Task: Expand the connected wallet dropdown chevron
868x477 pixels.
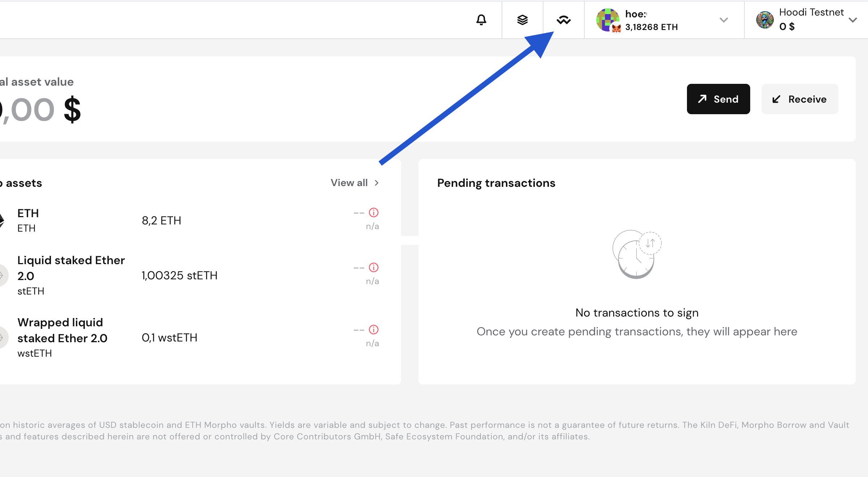Action: [x=723, y=20]
